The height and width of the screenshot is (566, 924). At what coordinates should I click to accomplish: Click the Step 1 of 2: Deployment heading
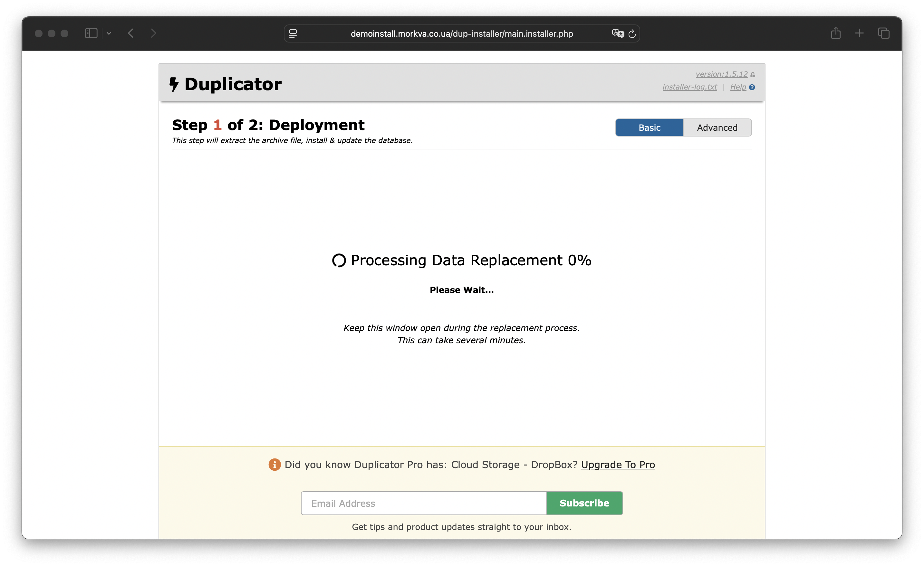pos(268,125)
